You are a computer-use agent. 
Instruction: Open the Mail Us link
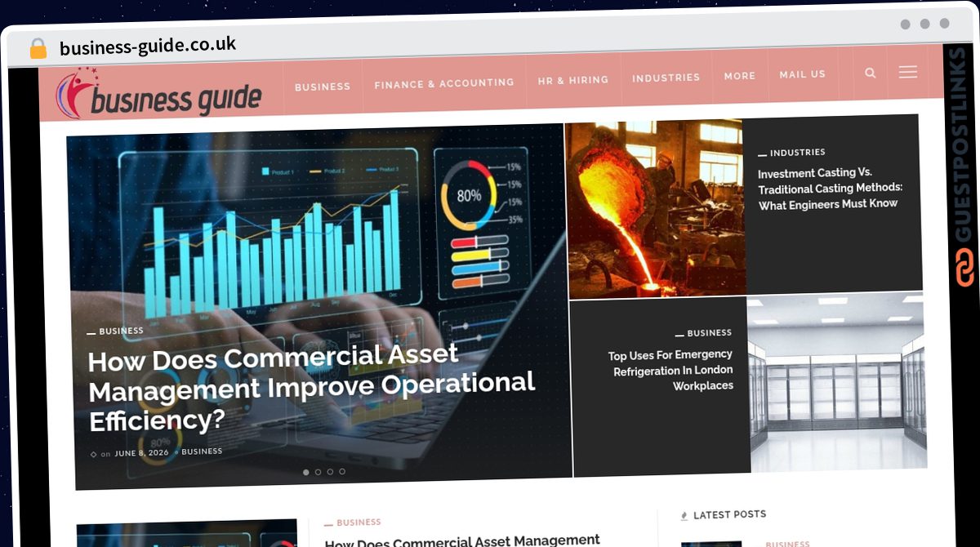803,73
